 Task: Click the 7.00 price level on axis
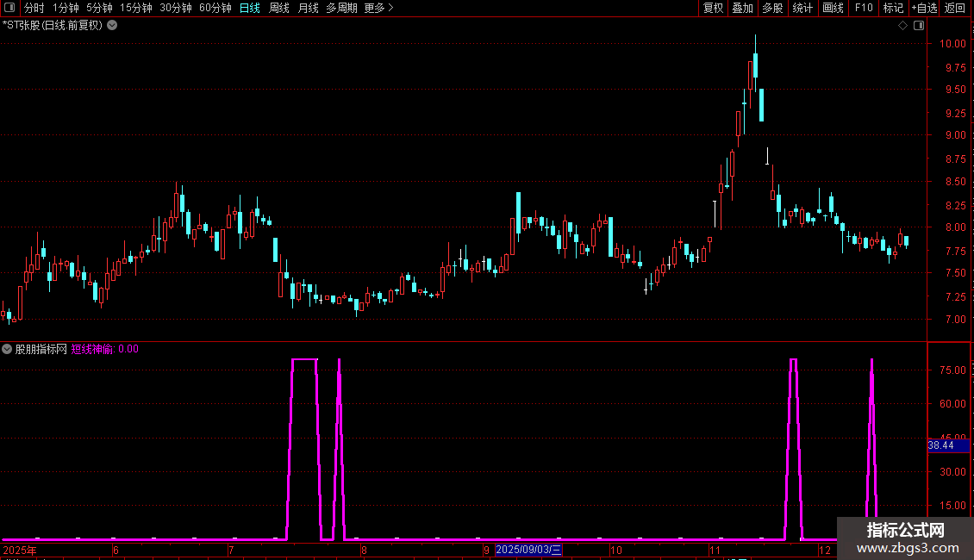[x=955, y=320]
